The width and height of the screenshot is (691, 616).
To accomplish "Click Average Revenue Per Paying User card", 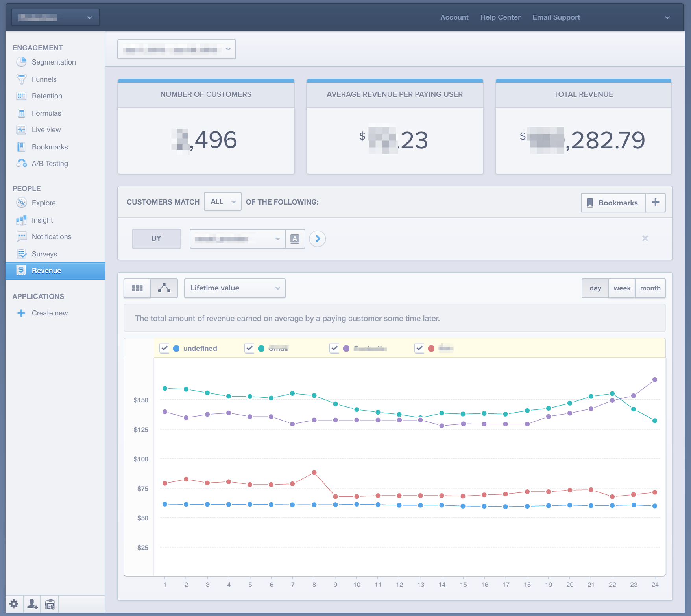I will point(395,127).
